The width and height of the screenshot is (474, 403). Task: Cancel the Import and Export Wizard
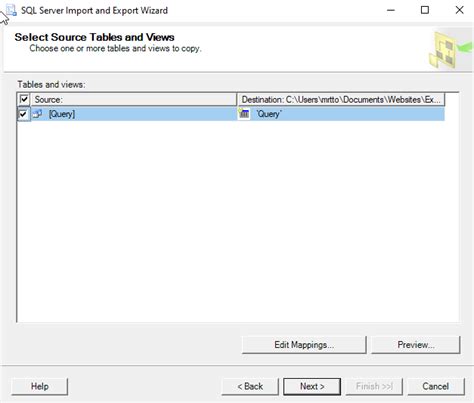(436, 386)
